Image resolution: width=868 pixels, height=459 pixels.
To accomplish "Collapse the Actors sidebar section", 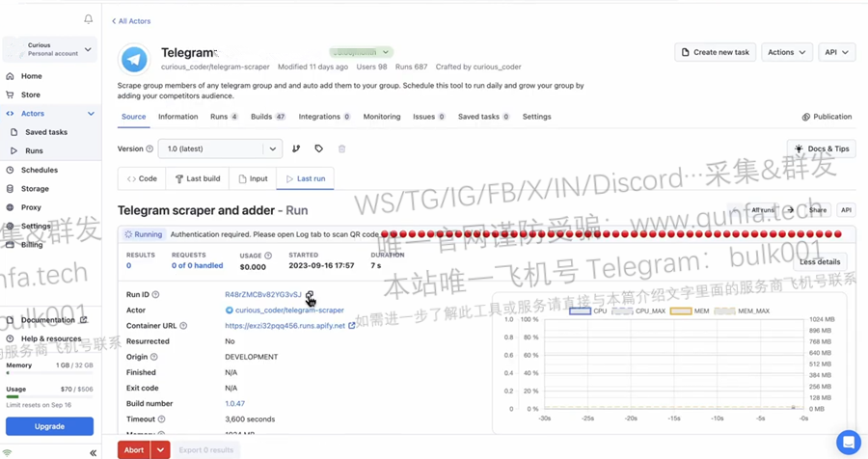I will pyautogui.click(x=91, y=114).
